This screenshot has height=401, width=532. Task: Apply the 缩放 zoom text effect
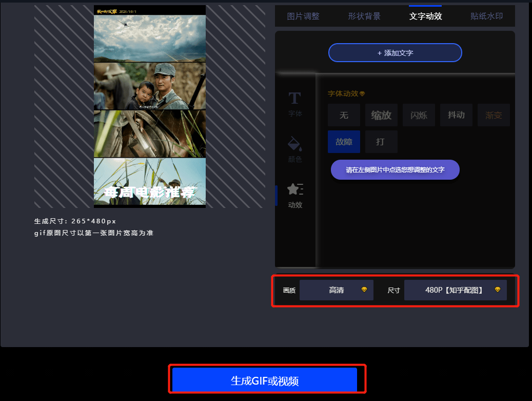point(381,115)
